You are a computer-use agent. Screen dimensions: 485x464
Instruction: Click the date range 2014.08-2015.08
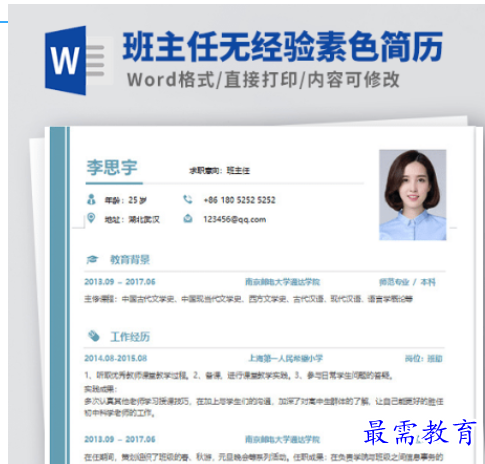(115, 358)
